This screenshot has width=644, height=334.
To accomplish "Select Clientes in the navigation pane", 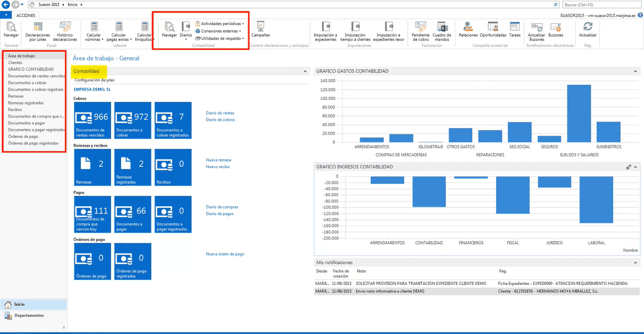I will [x=15, y=62].
